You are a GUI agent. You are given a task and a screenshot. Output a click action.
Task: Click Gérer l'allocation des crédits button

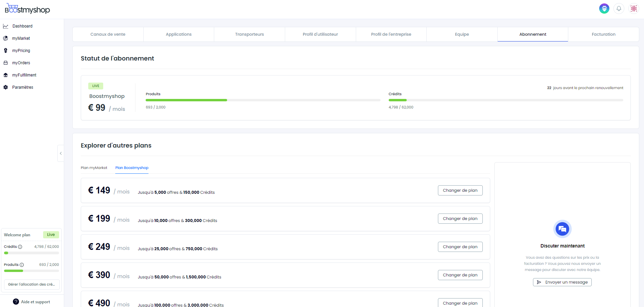click(32, 285)
